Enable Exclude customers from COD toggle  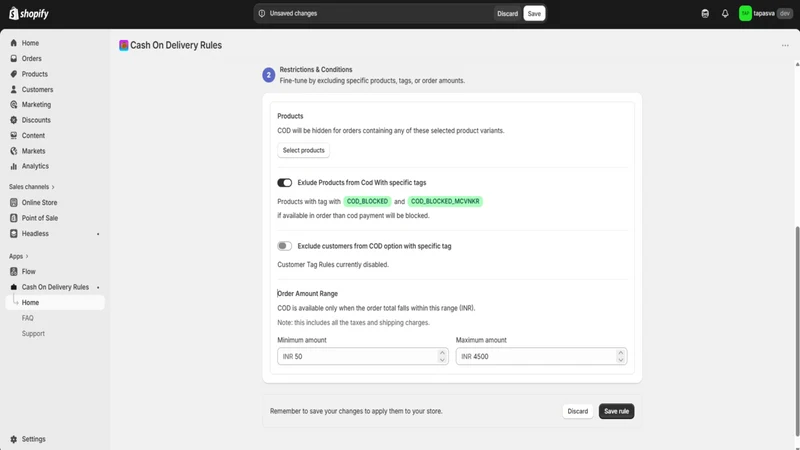(285, 246)
